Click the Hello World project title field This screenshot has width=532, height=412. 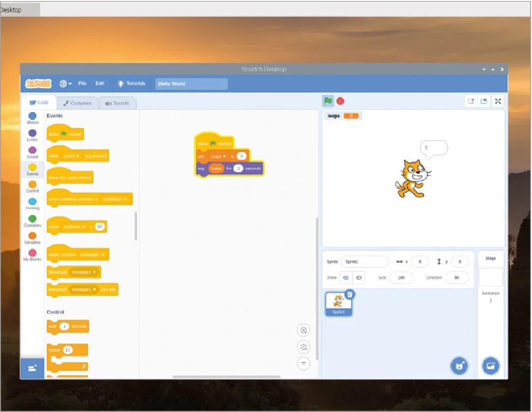click(191, 84)
